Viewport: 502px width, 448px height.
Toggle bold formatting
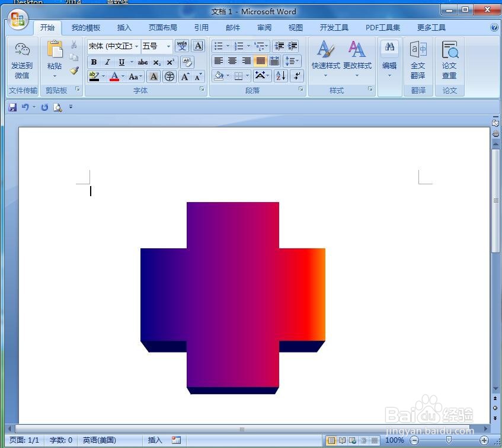click(94, 62)
